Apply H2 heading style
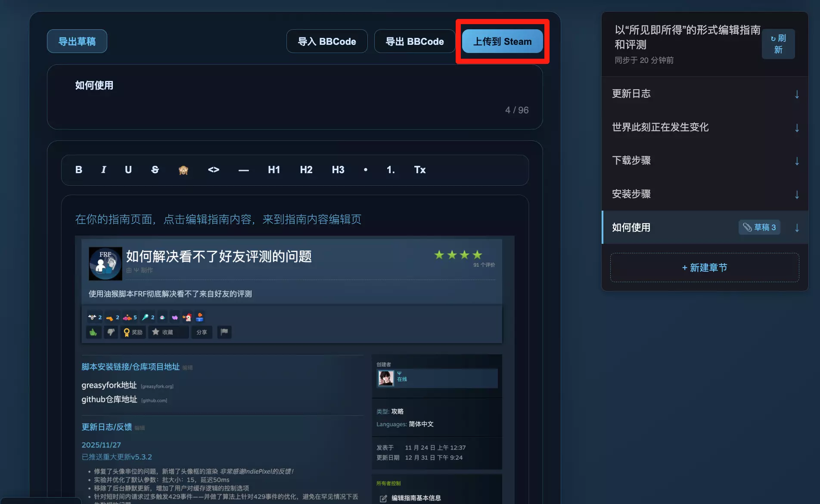The width and height of the screenshot is (820, 504). tap(306, 170)
